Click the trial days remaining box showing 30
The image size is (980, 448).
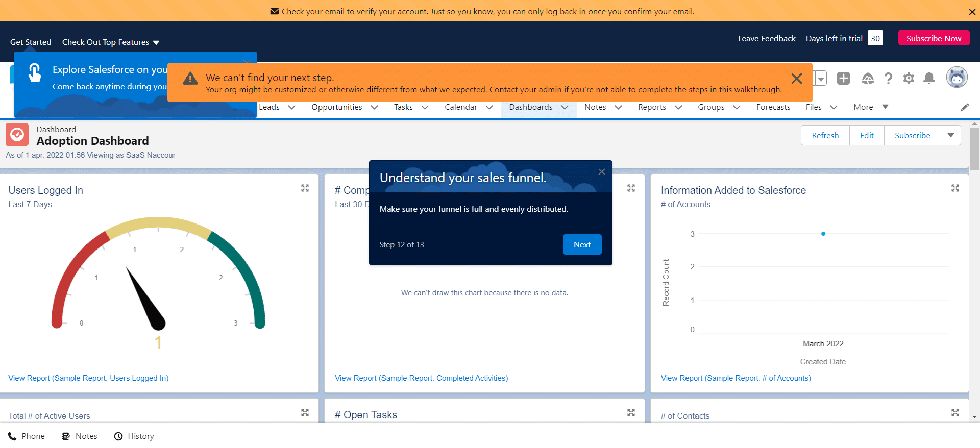coord(875,38)
